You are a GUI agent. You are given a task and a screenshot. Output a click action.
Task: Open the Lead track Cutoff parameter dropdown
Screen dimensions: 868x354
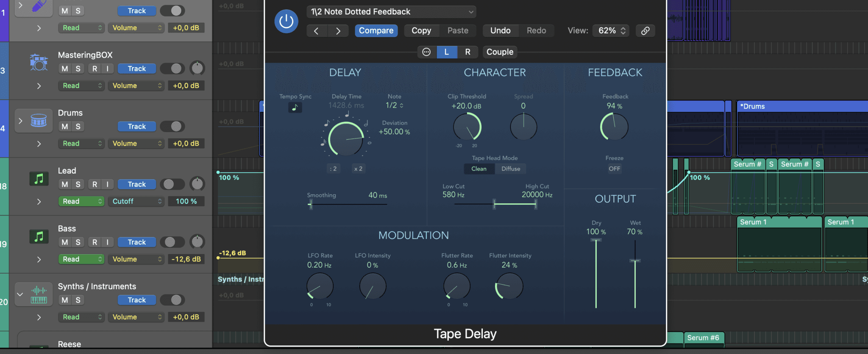point(136,201)
